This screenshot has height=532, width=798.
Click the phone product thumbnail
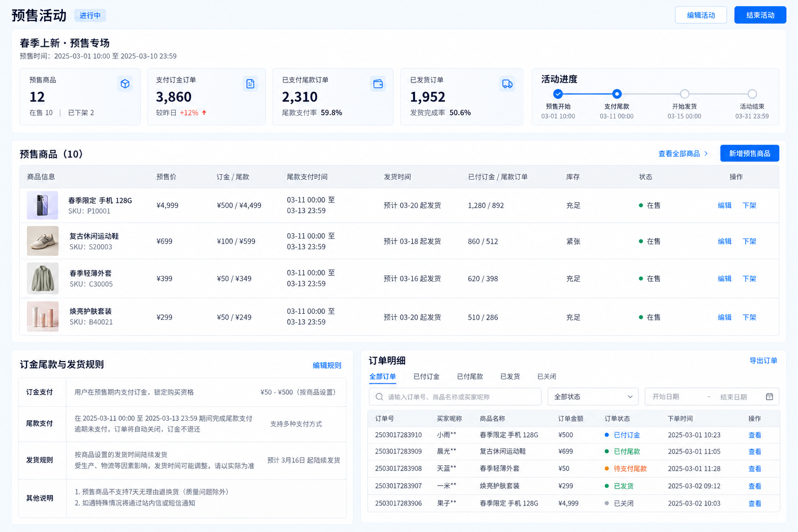[x=43, y=205]
